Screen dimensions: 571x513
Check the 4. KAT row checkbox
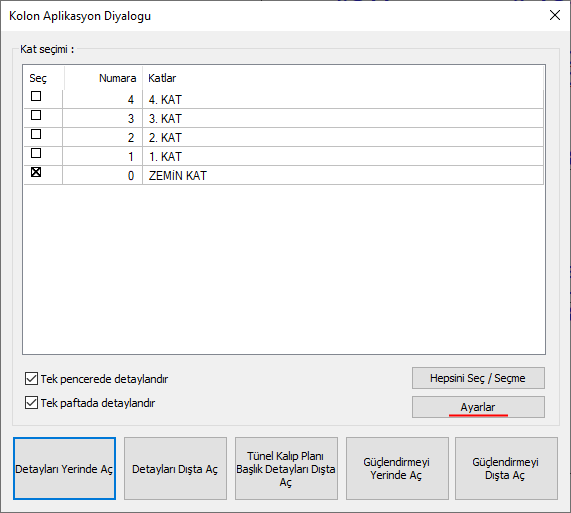coord(36,96)
